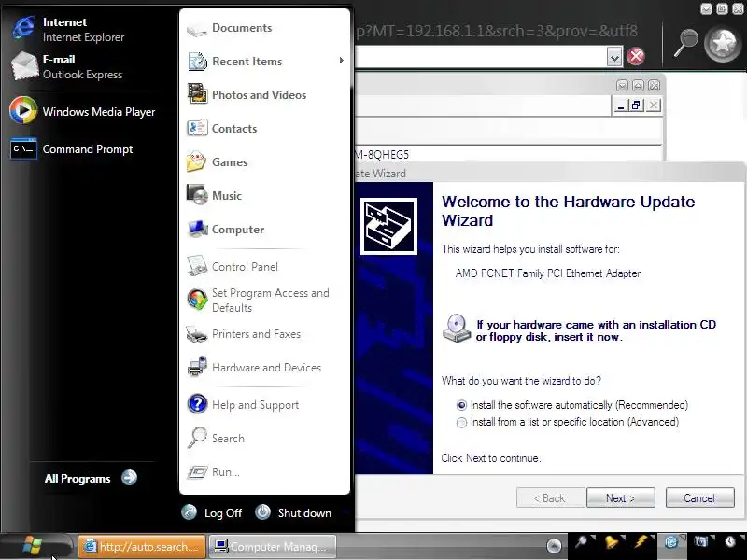Open the Contacts icon

pyautogui.click(x=197, y=128)
